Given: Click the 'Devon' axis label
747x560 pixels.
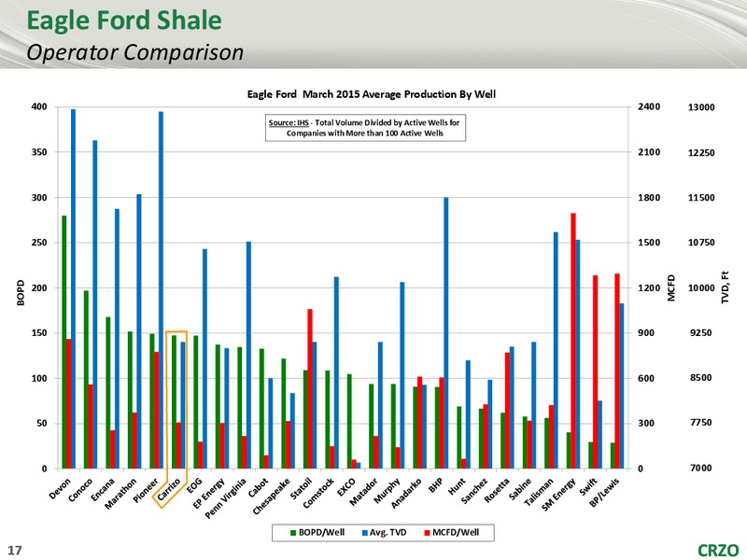Looking at the screenshot, I should tap(60, 488).
